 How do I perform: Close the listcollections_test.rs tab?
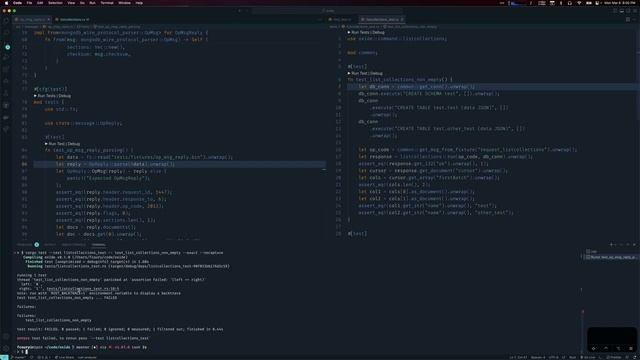click(402, 19)
